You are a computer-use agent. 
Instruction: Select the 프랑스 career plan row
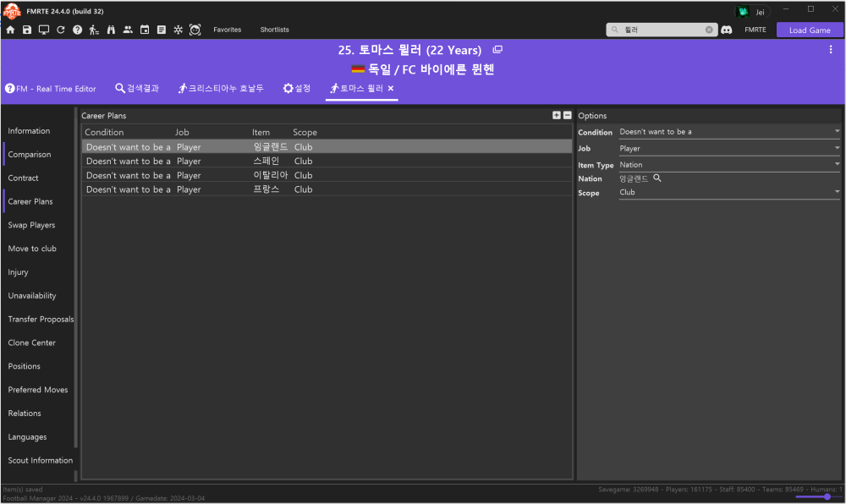coord(327,189)
